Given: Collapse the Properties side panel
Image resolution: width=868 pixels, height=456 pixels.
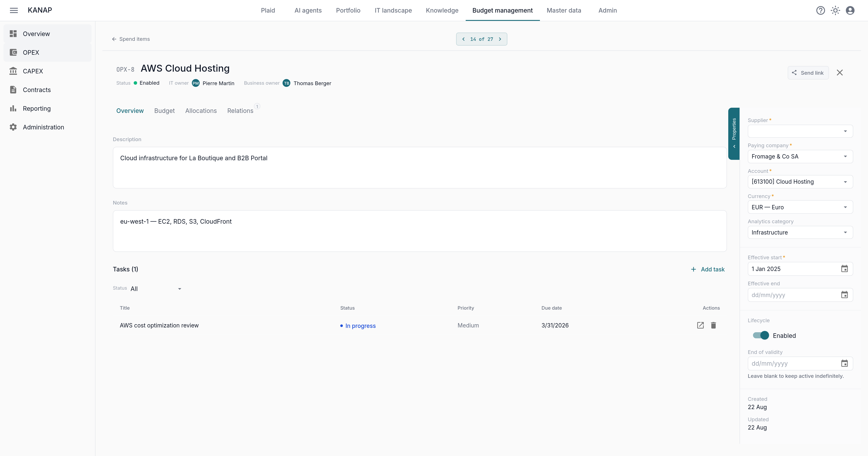Looking at the screenshot, I should (734, 134).
